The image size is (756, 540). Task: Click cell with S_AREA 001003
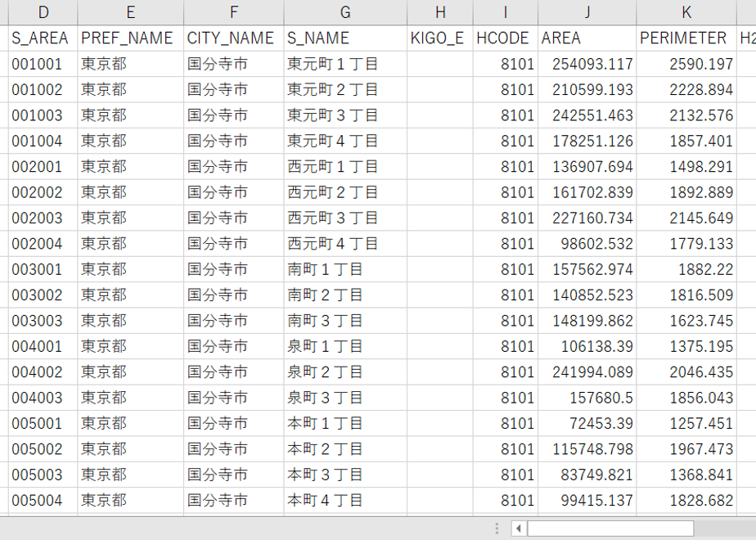tap(43, 115)
